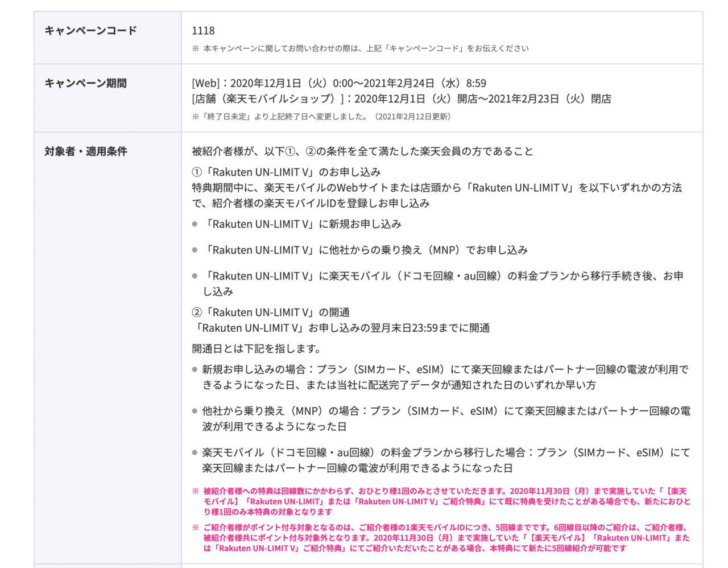Click the bullet starting 楽天モバイル（ドコモ回線・au回線）の料金プランから移行した場合
The width and height of the screenshot is (728, 568).
click(x=446, y=460)
